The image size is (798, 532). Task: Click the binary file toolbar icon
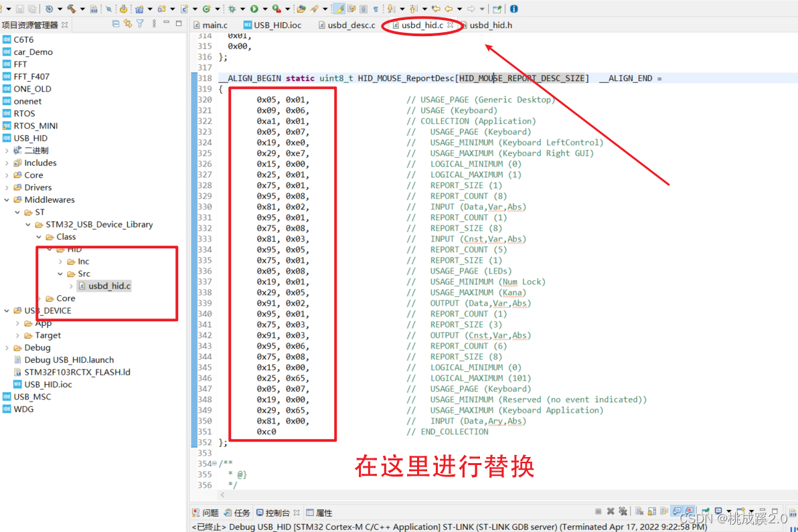click(94, 9)
